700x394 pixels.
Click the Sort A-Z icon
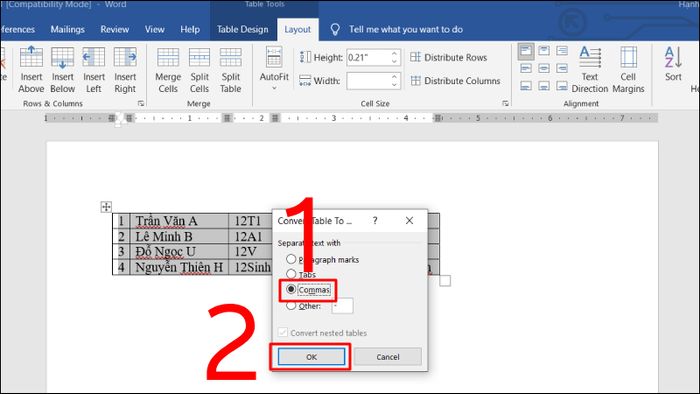[x=673, y=58]
